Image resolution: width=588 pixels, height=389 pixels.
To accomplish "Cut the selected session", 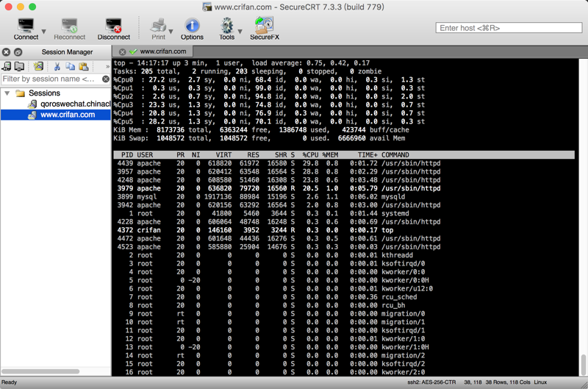I will tap(57, 66).
